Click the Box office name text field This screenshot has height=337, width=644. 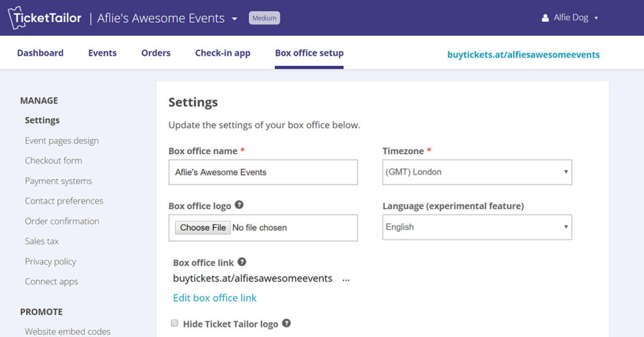pyautogui.click(x=263, y=172)
